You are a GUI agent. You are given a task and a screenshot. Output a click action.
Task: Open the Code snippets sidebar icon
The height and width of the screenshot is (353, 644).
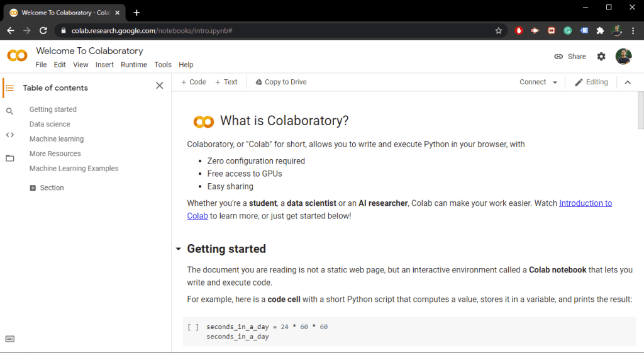click(10, 135)
